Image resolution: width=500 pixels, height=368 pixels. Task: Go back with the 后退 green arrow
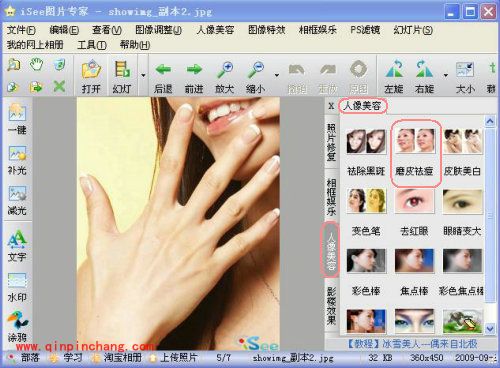163,77
